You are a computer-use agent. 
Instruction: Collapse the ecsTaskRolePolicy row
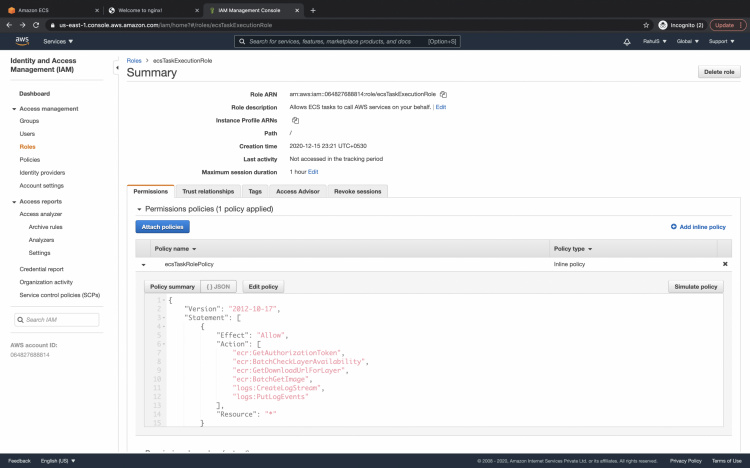coord(143,264)
